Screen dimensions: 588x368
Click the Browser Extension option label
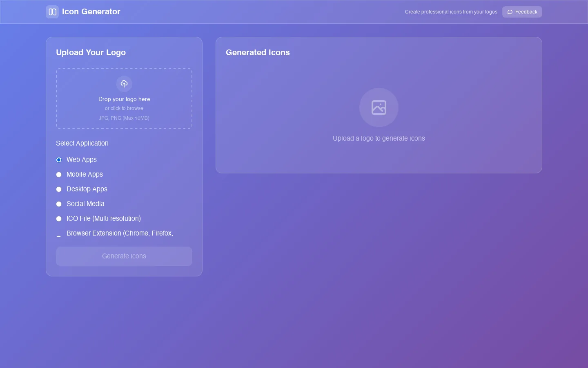(x=120, y=233)
